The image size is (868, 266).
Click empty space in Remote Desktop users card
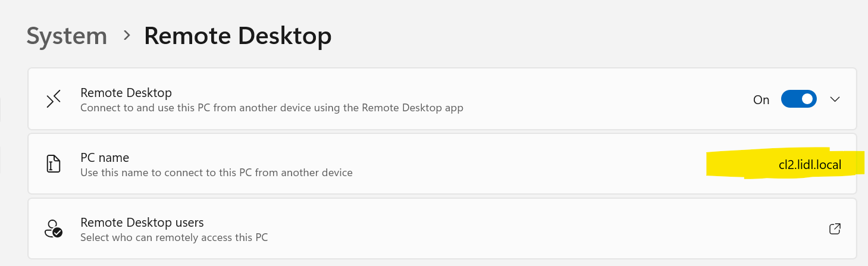point(535,229)
